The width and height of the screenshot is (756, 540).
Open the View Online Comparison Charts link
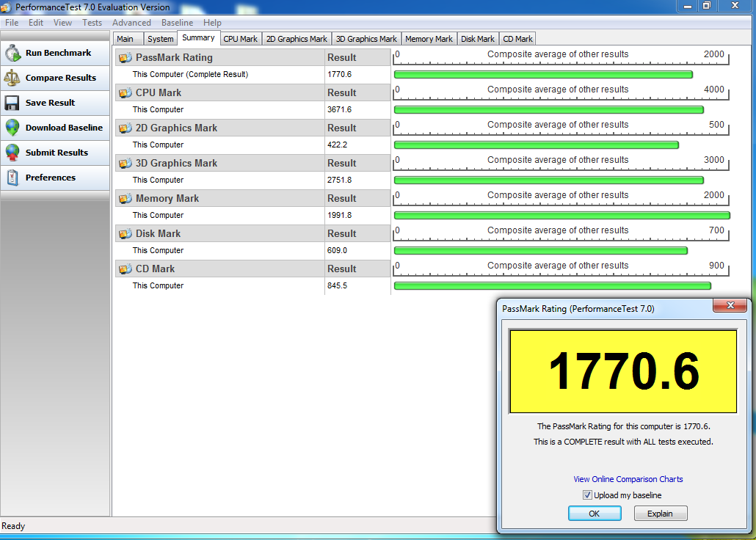pyautogui.click(x=628, y=479)
